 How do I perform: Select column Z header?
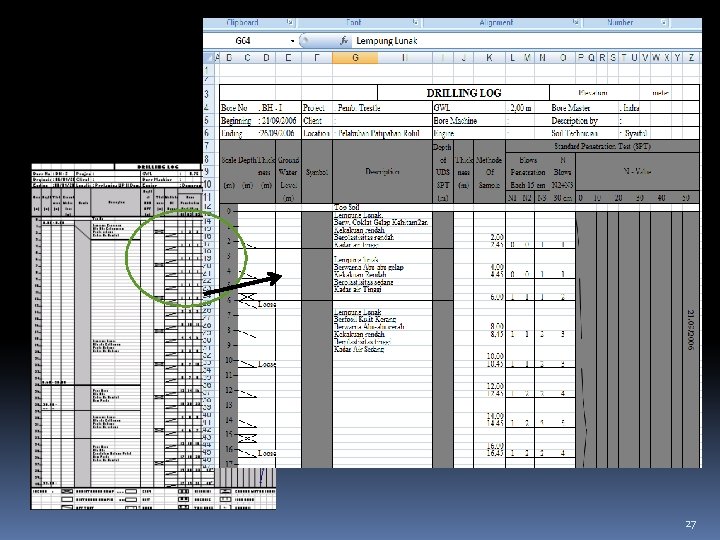[x=691, y=57]
